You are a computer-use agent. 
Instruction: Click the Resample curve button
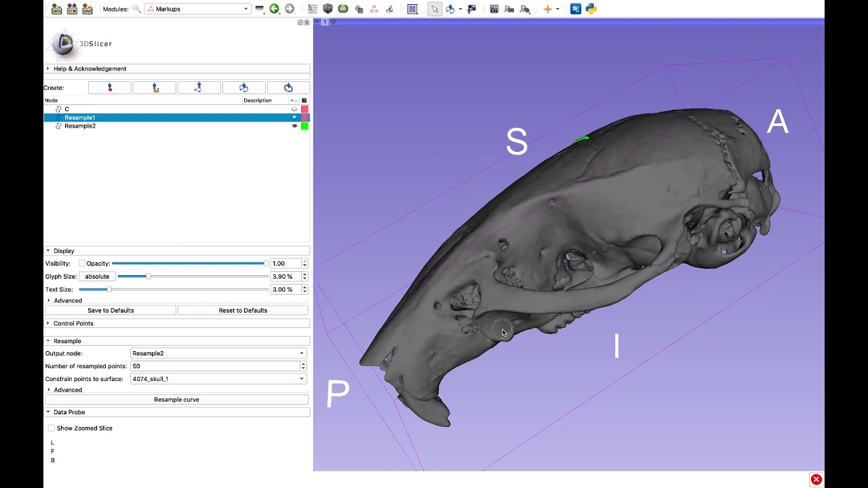(x=176, y=400)
